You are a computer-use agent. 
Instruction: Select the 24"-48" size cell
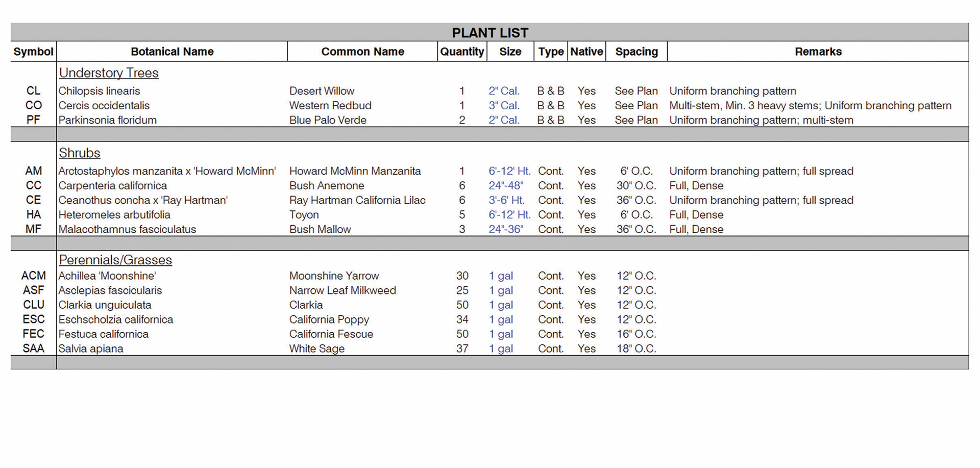(x=506, y=186)
